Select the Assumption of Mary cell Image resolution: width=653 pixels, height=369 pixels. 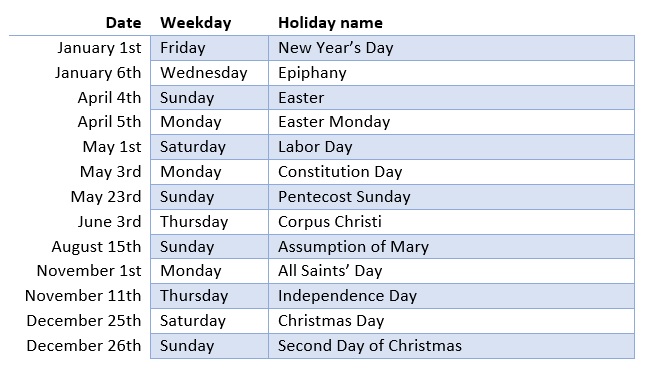pyautogui.click(x=451, y=247)
